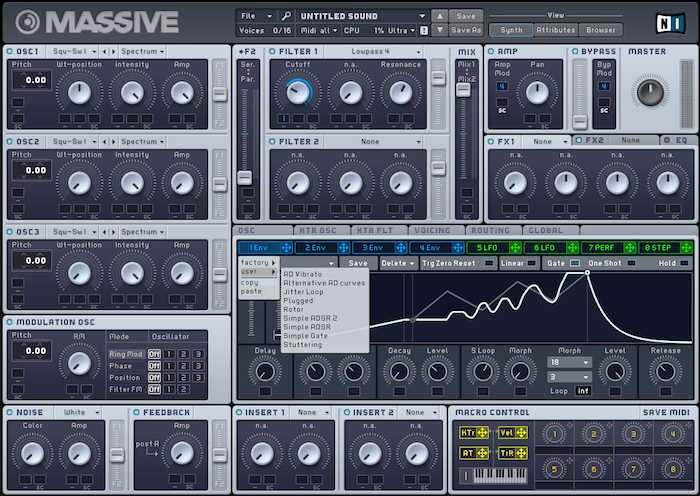Toggle the OSC2 power button

pyautogui.click(x=9, y=142)
